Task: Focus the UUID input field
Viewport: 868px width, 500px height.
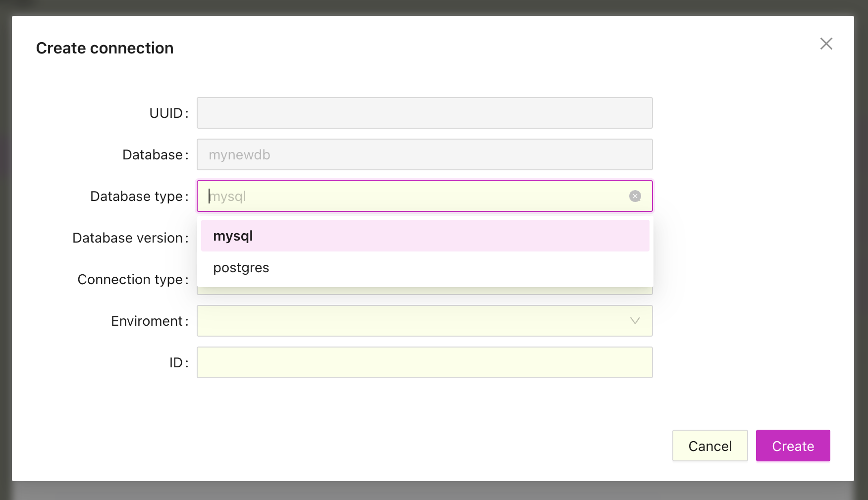Action: point(424,113)
